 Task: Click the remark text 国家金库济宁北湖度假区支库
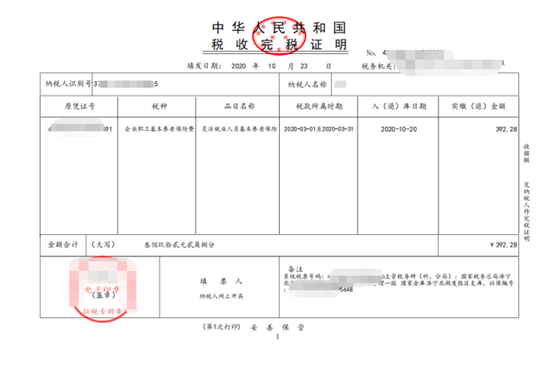(443, 283)
